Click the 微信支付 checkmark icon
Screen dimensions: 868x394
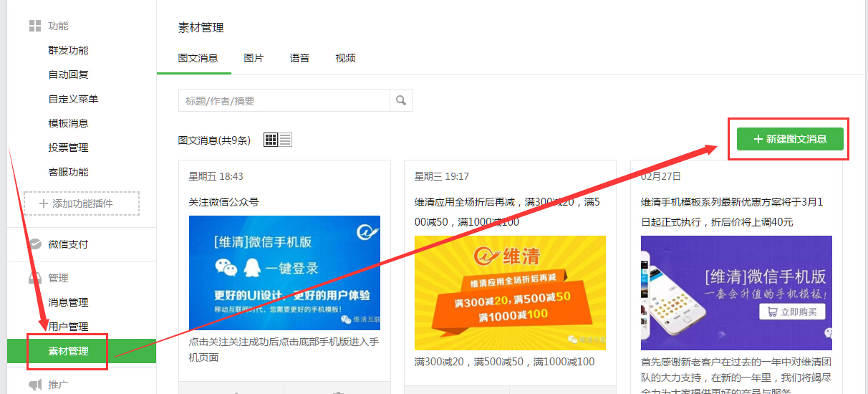34,244
